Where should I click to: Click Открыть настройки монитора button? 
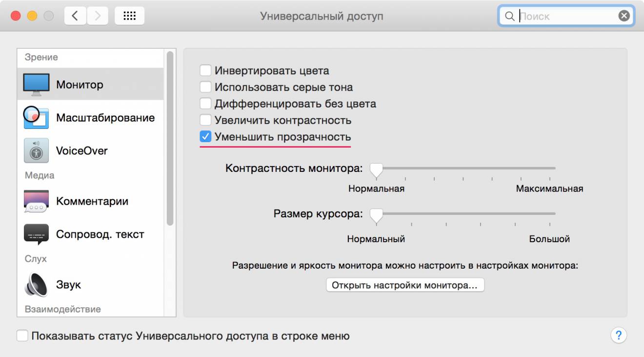(x=405, y=285)
